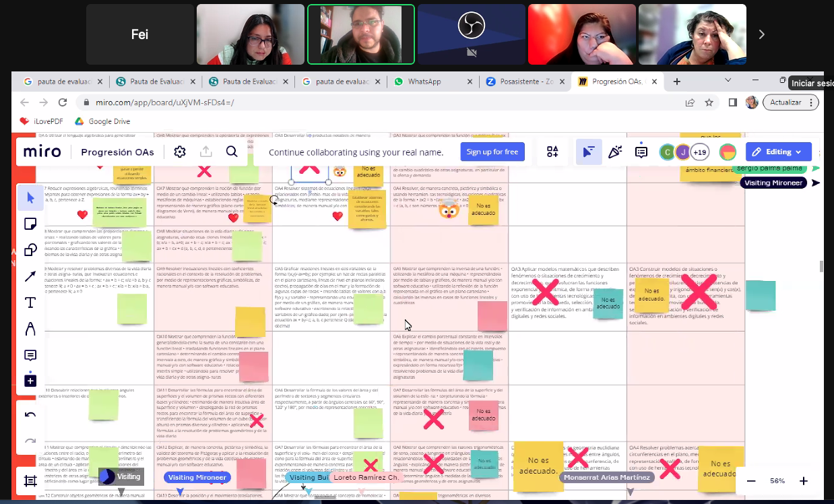
Task: Select the Progresión OAs browser tab
Action: (x=618, y=82)
